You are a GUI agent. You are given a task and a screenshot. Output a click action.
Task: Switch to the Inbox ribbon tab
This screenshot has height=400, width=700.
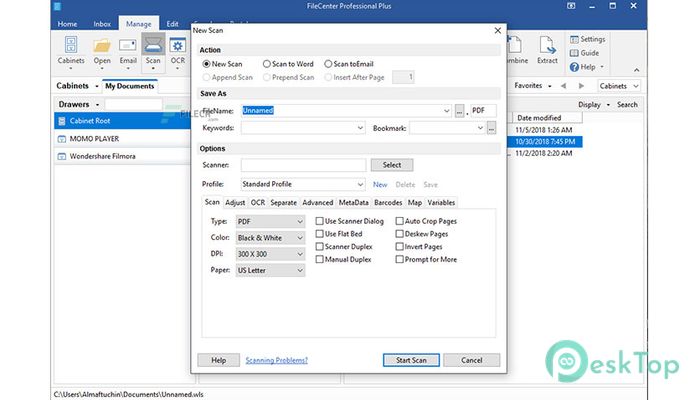102,24
